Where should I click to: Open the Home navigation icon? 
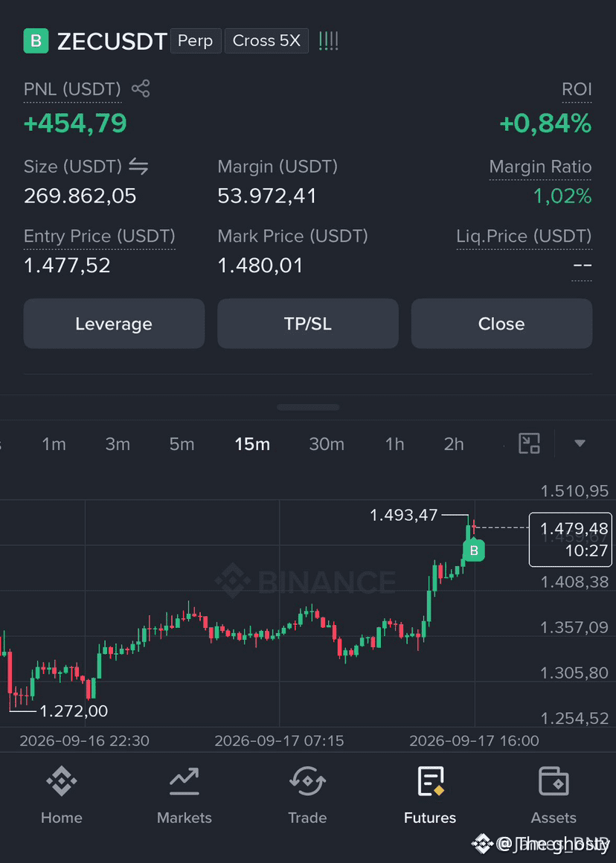point(61,782)
